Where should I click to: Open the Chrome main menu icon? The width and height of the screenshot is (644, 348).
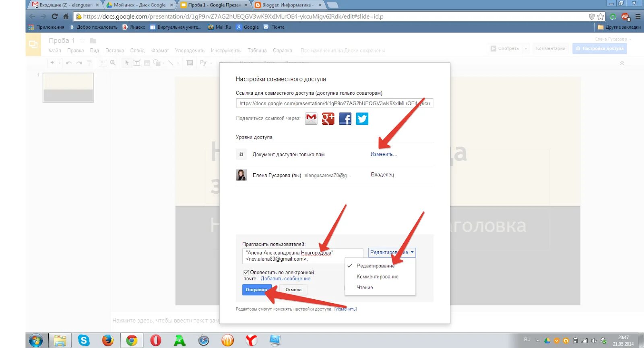[638, 17]
